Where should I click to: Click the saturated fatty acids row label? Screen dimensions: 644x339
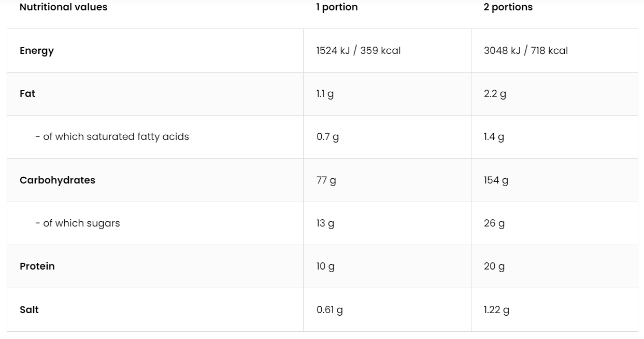(x=112, y=137)
